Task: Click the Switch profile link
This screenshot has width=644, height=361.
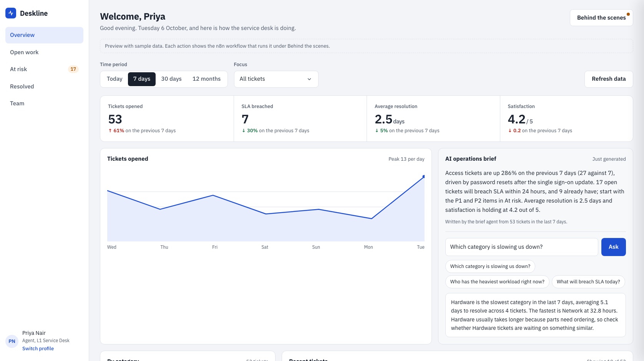Action: (x=38, y=349)
